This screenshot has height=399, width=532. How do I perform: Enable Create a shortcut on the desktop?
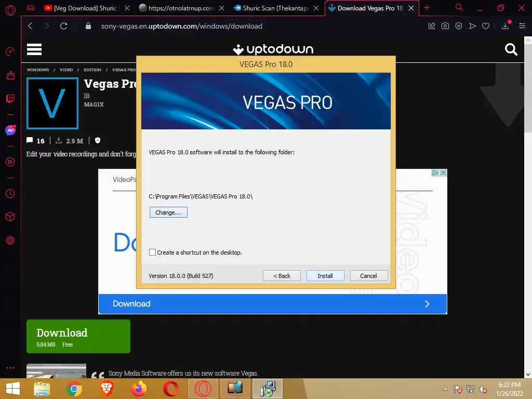152,252
